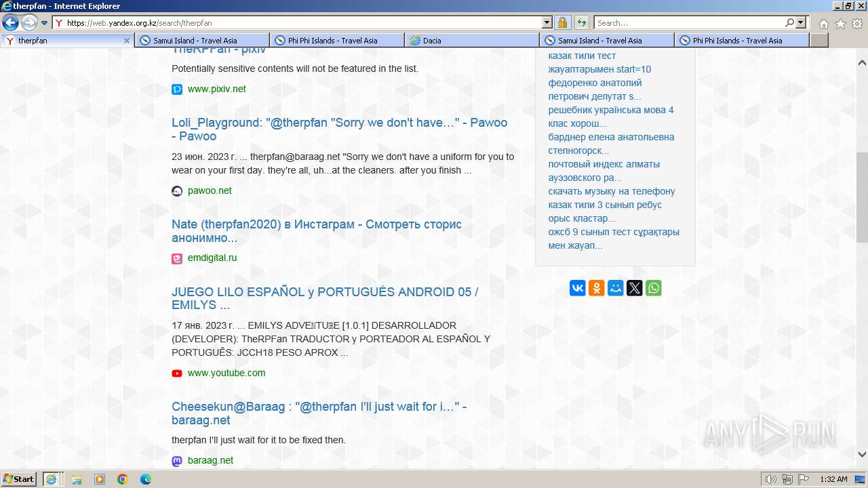Share via the Moi Mir icon
The image size is (868, 488).
[x=616, y=288]
